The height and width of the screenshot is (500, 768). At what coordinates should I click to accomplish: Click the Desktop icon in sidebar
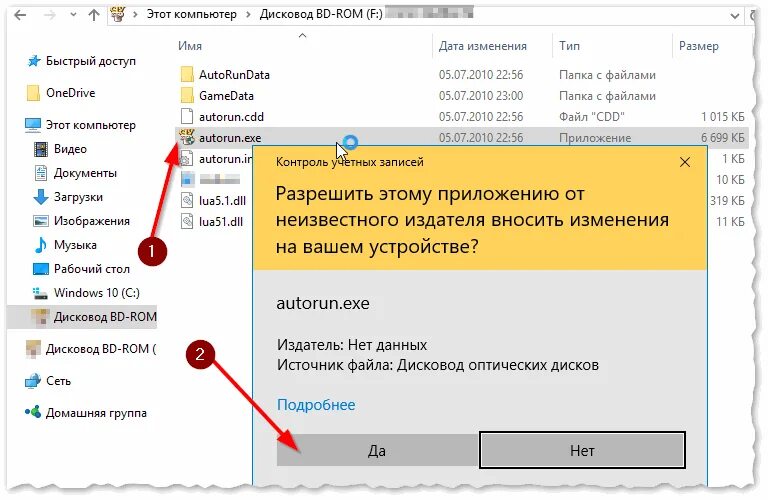click(41, 269)
